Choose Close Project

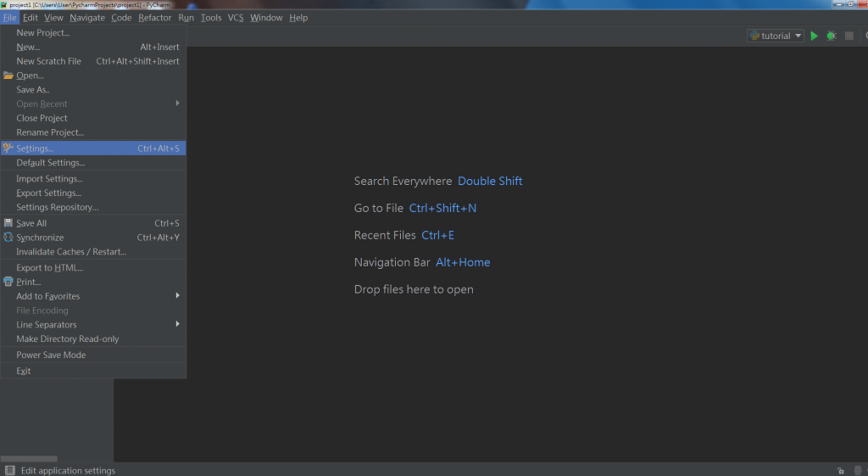coord(93,118)
